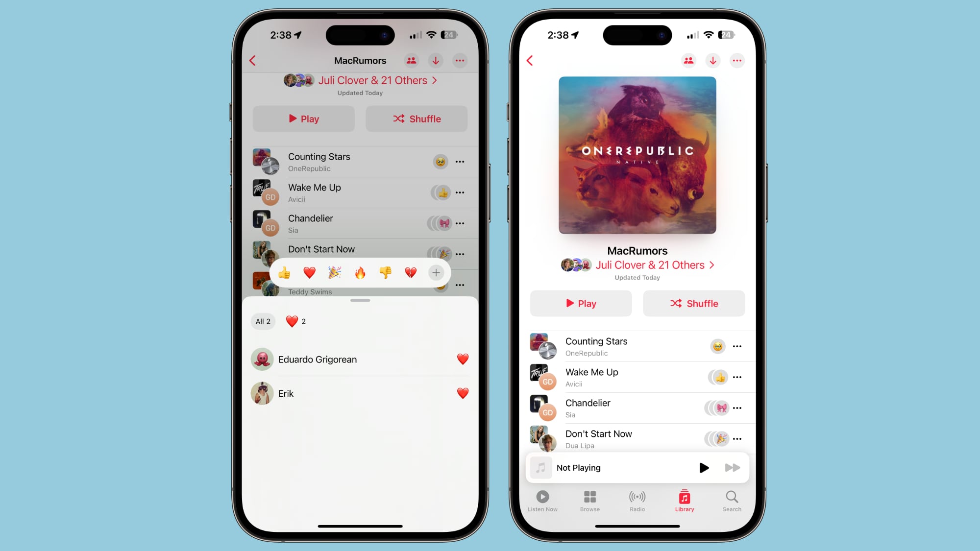Click the collaborators icon on left phone
980x551 pixels.
point(411,61)
